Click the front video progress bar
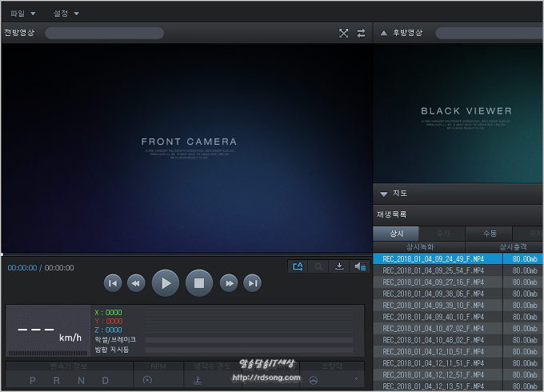 (186, 254)
